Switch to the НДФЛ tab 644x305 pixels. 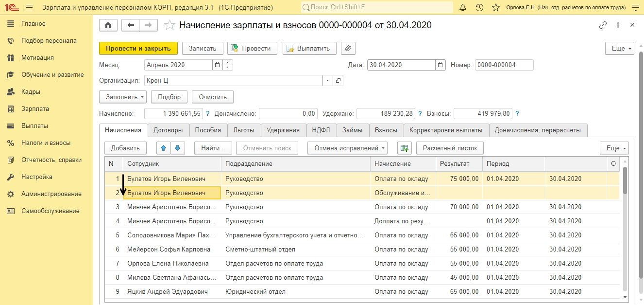321,130
